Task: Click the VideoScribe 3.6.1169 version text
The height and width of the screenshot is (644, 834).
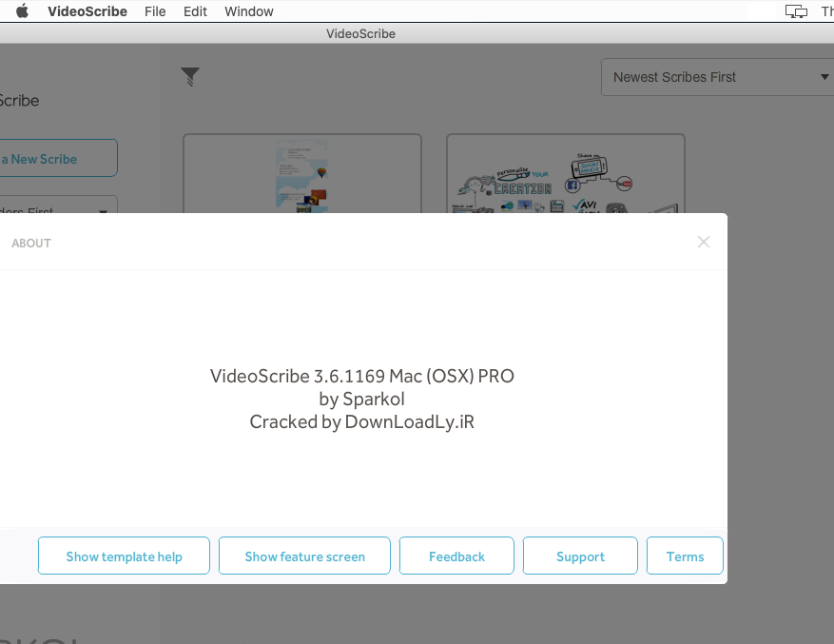Action: tap(362, 376)
